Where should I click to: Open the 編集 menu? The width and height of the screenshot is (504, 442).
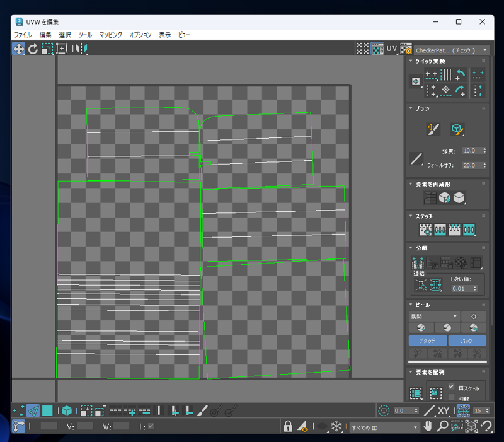pyautogui.click(x=45, y=35)
